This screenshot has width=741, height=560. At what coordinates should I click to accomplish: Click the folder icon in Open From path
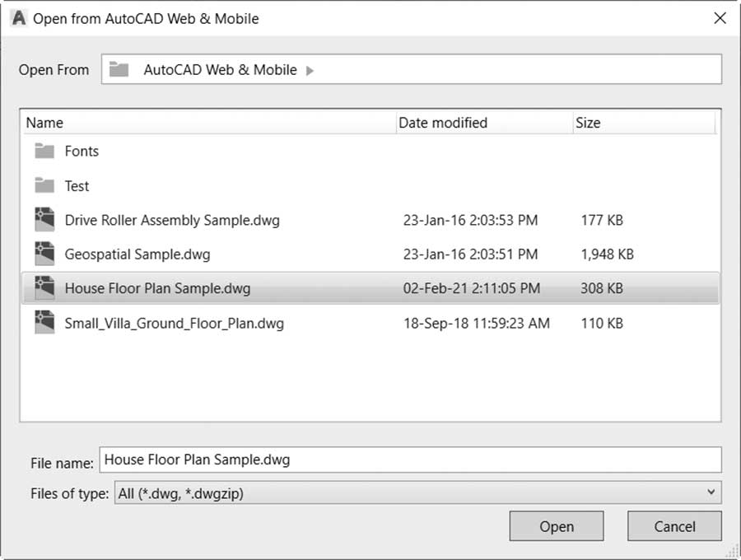point(119,69)
